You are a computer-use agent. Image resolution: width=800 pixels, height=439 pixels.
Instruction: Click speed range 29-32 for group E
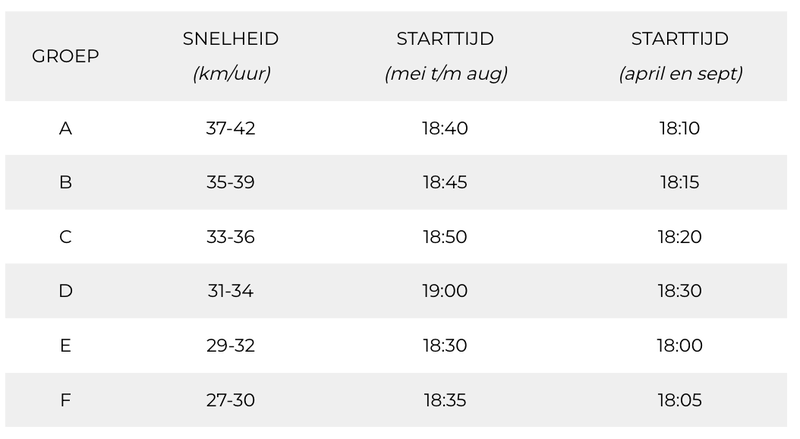231,346
